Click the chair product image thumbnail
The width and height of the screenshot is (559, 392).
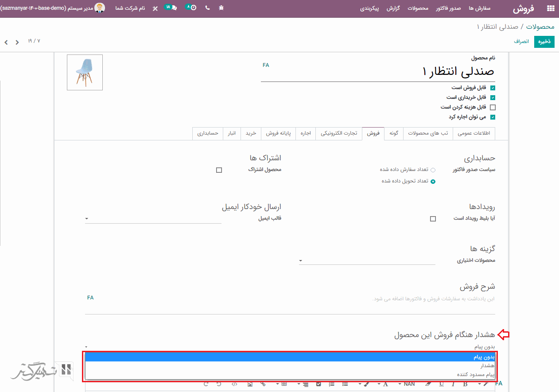(x=85, y=73)
